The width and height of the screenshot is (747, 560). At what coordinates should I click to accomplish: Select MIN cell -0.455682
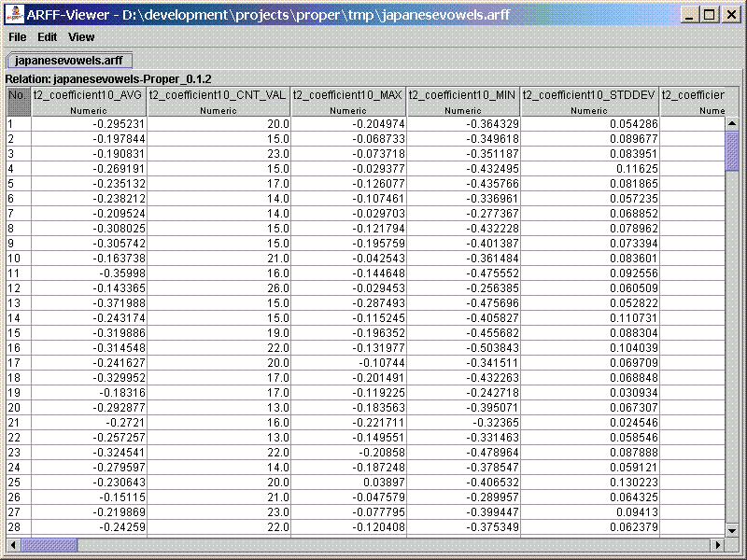point(463,333)
